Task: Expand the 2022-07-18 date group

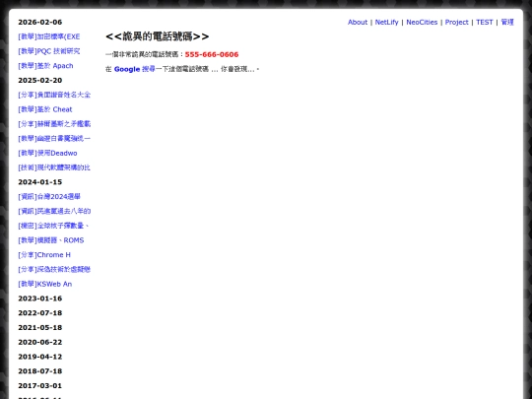Action: (x=40, y=313)
